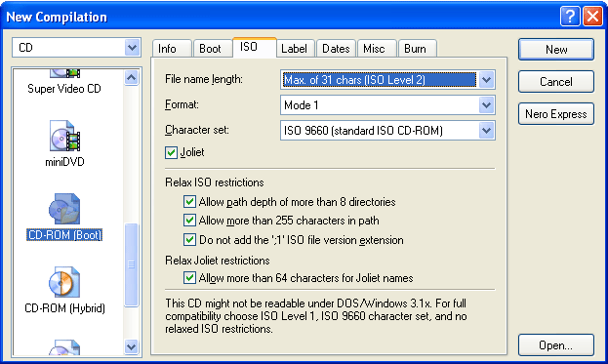Launch Nero Express via its button

(556, 113)
